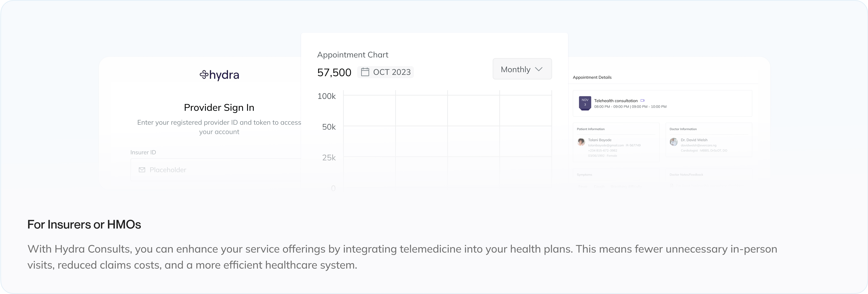Click the Hydra logo
This screenshot has height=294, width=868.
(x=219, y=75)
